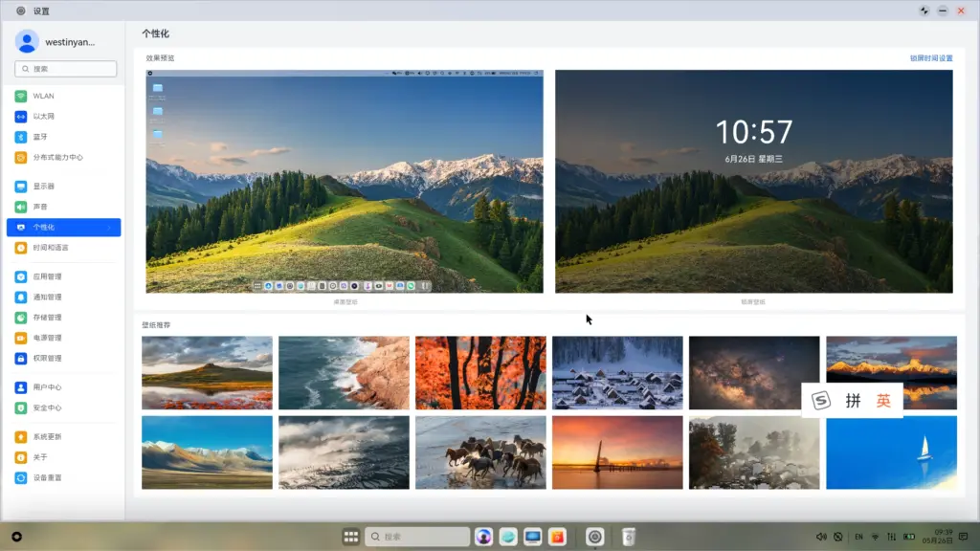Open WLAN settings in the sidebar

click(x=43, y=97)
